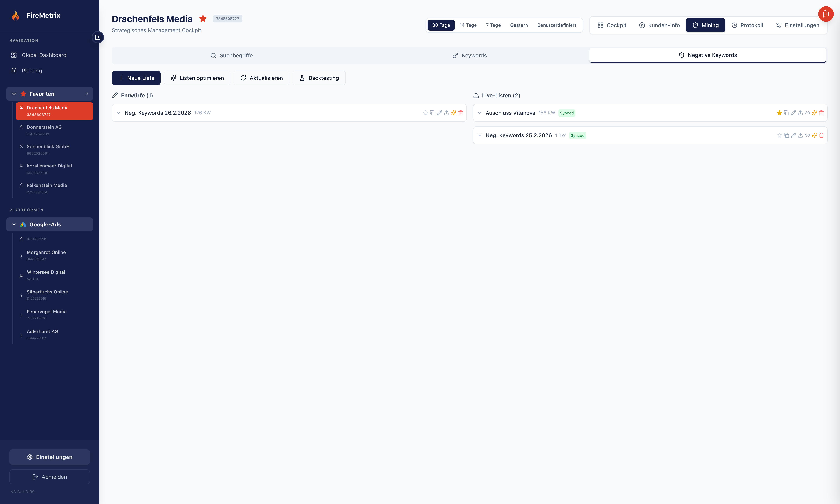This screenshot has height=504, width=840.
Task: Collapse the Neg. Keywords 26.2.2026 draft
Action: pyautogui.click(x=119, y=112)
